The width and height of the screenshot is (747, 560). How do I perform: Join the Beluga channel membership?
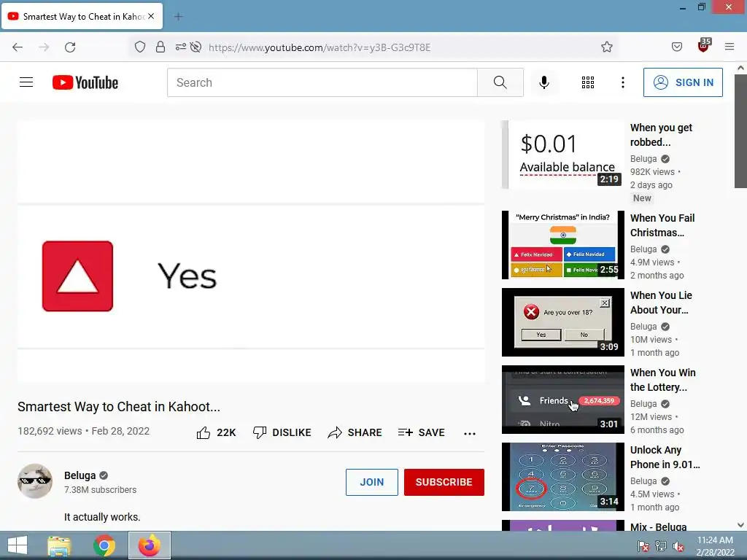[x=371, y=482]
